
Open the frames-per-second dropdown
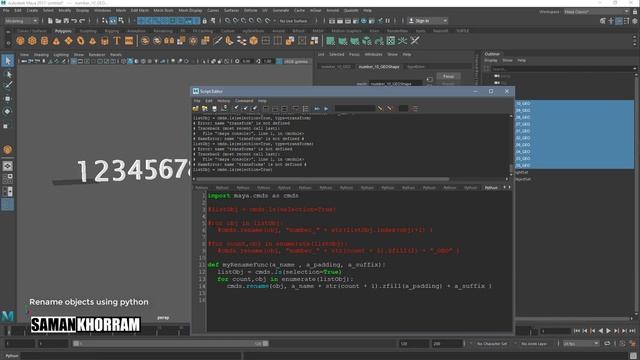point(580,344)
